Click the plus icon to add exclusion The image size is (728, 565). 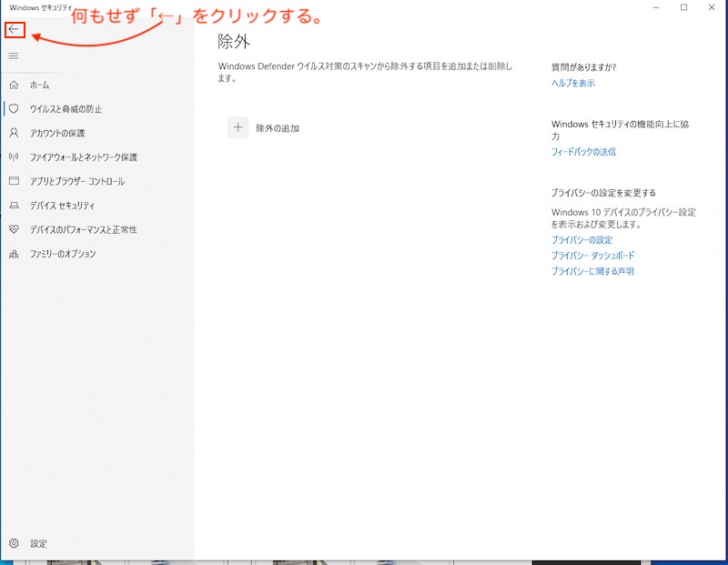[238, 127]
